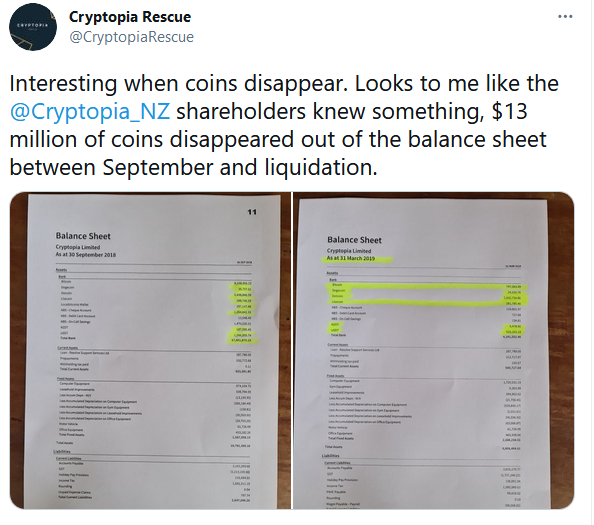594x525 pixels.
Task: Click the Cryptopia Rescue display name
Action: tap(130, 17)
